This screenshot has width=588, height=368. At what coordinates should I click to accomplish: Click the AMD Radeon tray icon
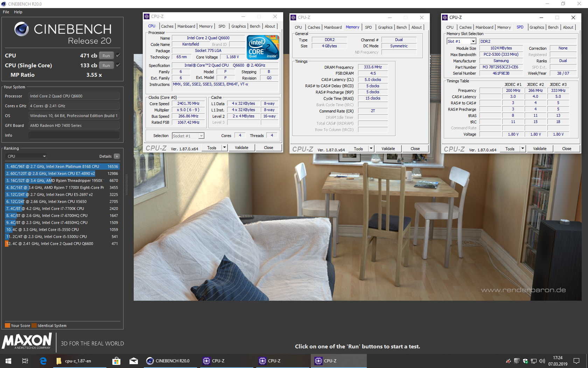[x=509, y=361]
